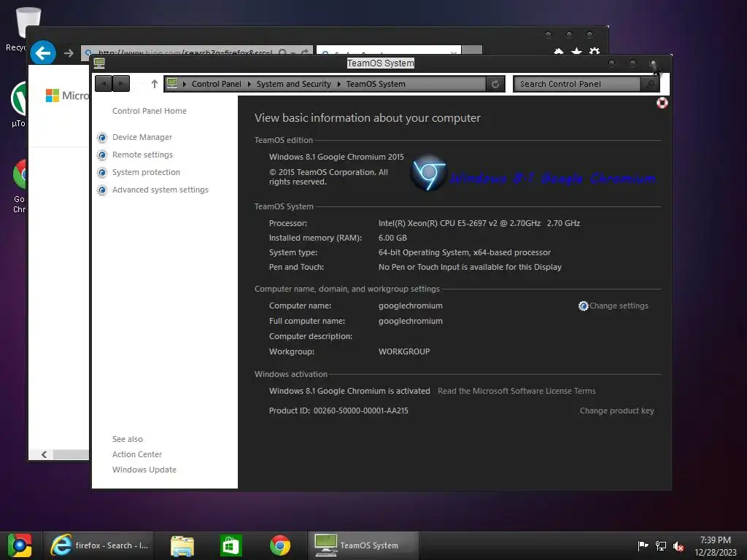This screenshot has height=560, width=747.
Task: Open the Start button on taskbar
Action: click(x=20, y=545)
